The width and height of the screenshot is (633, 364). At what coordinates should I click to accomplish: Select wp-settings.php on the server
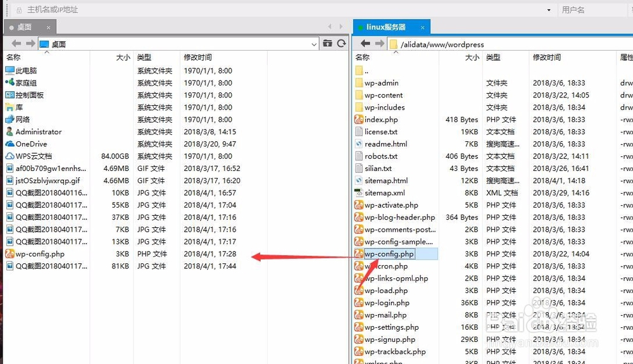pyautogui.click(x=392, y=327)
